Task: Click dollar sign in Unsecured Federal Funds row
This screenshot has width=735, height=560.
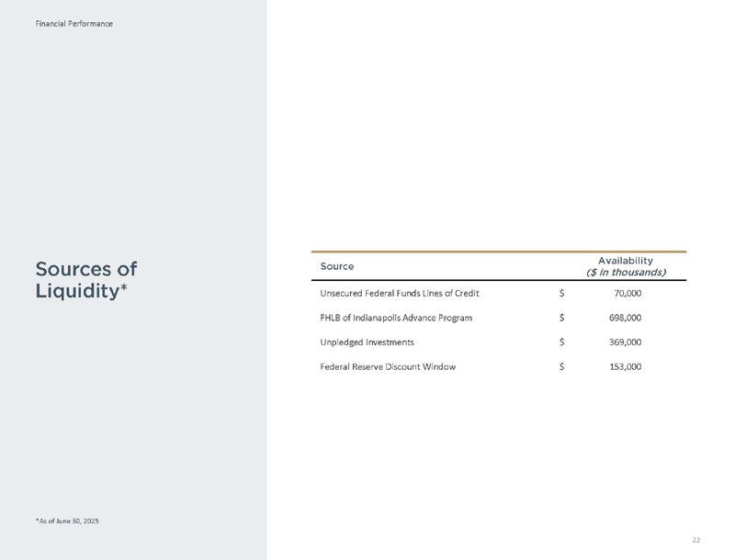Action: [x=561, y=293]
